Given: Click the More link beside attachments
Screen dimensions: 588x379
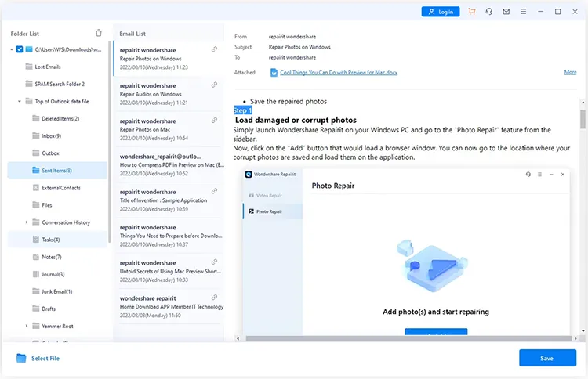Looking at the screenshot, I should click(x=571, y=72).
